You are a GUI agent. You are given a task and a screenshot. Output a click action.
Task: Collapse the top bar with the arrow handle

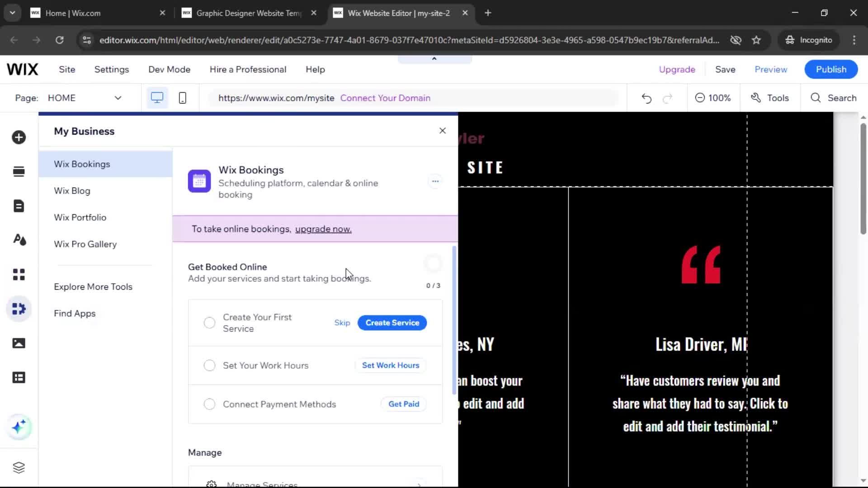(x=434, y=59)
